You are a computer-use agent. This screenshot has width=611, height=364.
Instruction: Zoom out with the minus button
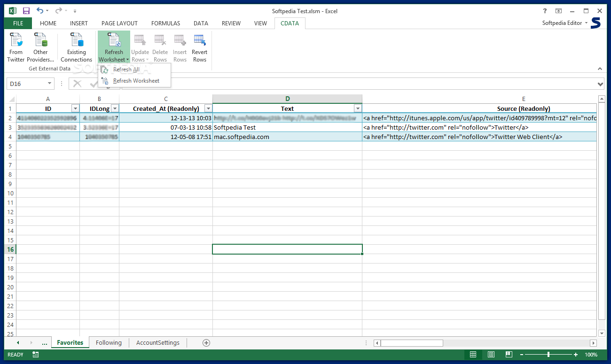[521, 355]
